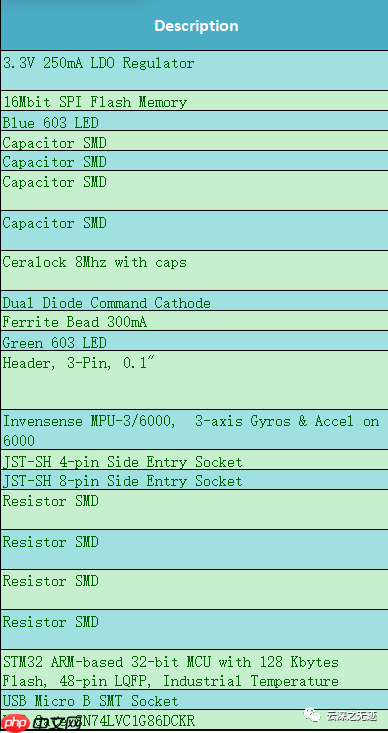Select the 3.3V 250mA LDO Regulator row
The image size is (388, 733).
click(194, 71)
